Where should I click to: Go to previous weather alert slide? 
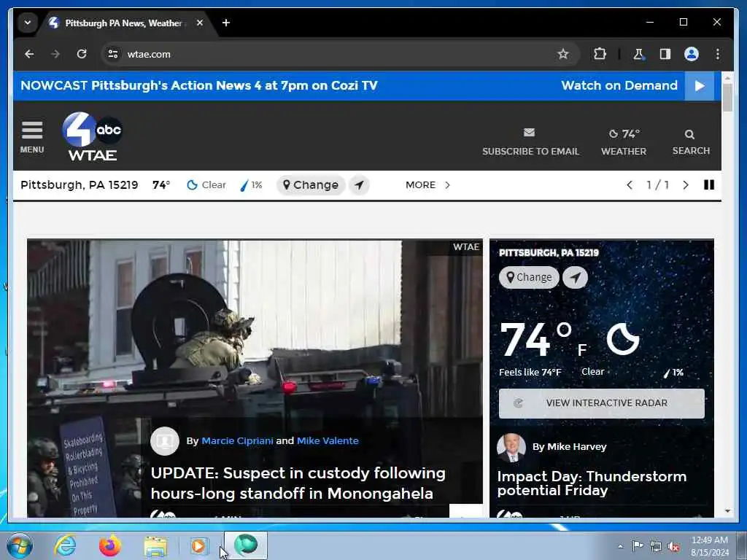coord(630,184)
